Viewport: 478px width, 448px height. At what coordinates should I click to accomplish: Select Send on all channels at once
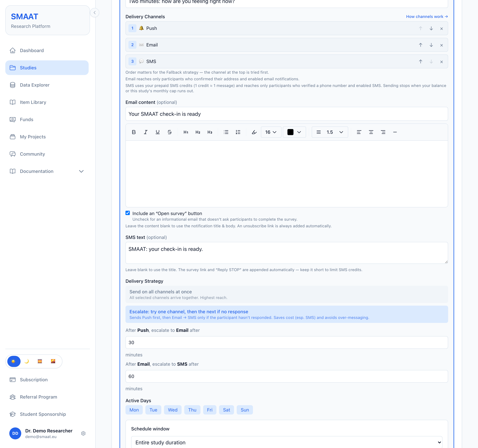click(x=287, y=294)
